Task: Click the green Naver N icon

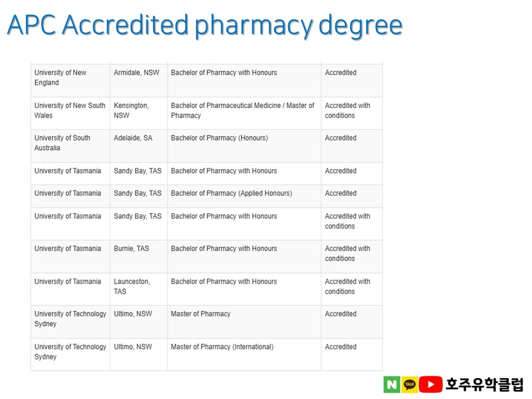Action: coord(391,384)
